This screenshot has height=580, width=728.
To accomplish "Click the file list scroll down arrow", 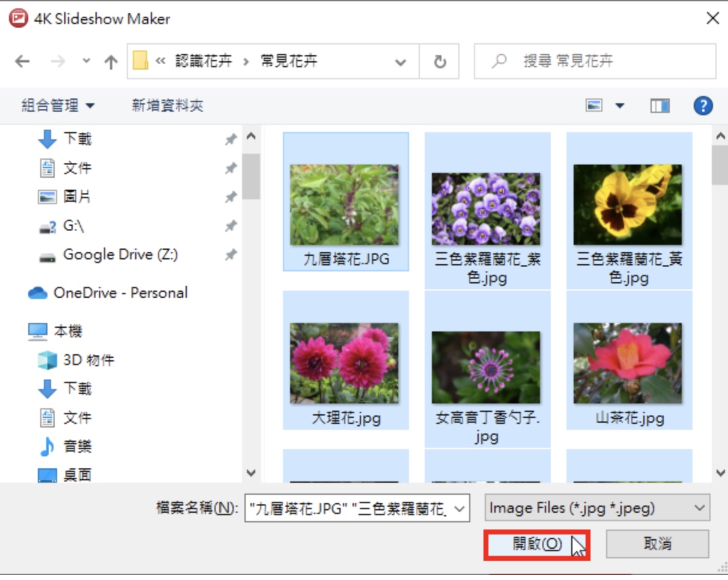I will click(720, 473).
